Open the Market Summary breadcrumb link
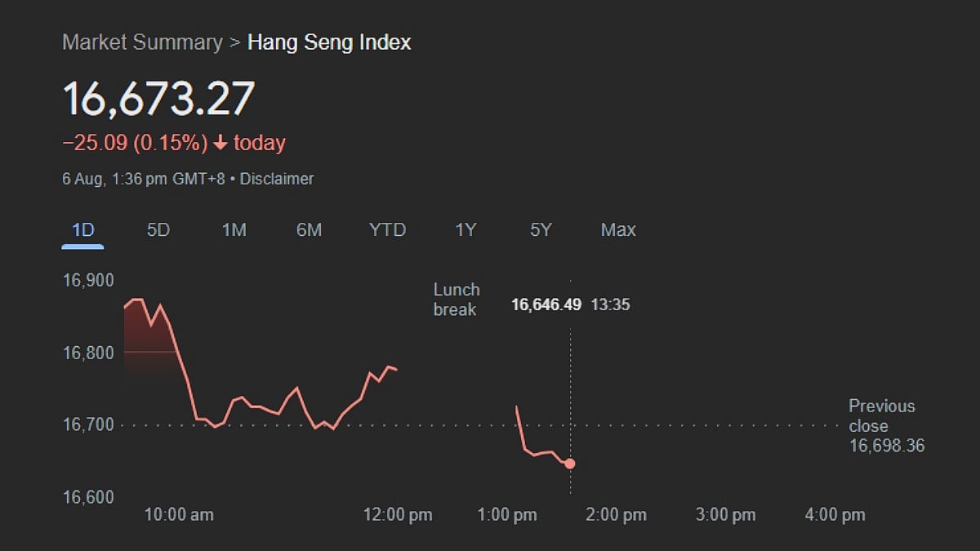 142,42
